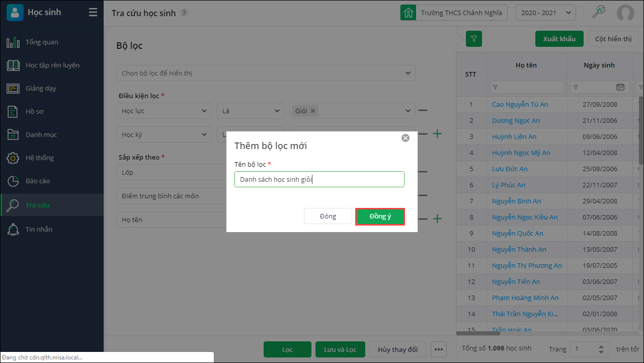Open the Chọn bộ lọc để hiển thị dropdown

pos(266,73)
